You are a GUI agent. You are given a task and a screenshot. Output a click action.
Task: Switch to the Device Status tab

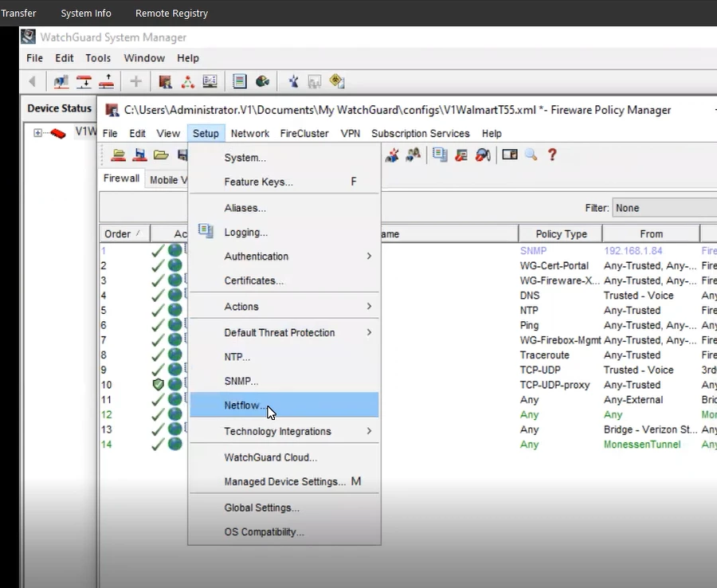(x=60, y=108)
